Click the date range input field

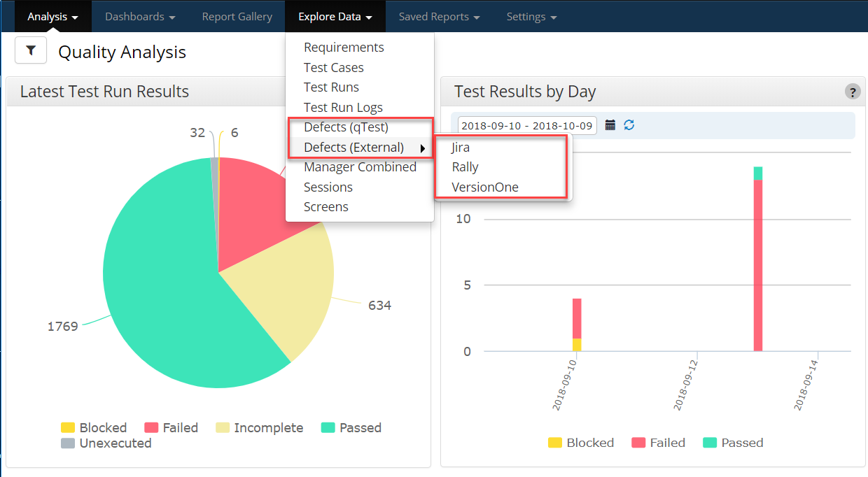pos(527,126)
